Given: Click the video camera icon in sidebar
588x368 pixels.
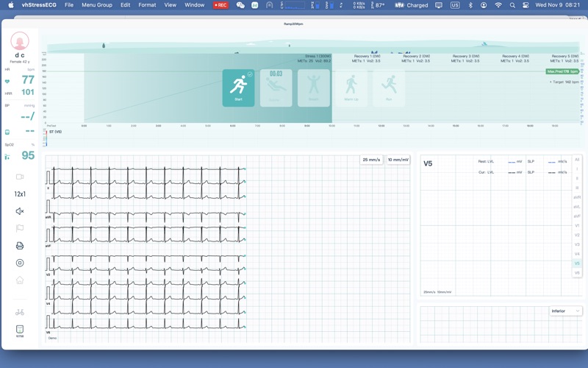Looking at the screenshot, I should coord(20,177).
